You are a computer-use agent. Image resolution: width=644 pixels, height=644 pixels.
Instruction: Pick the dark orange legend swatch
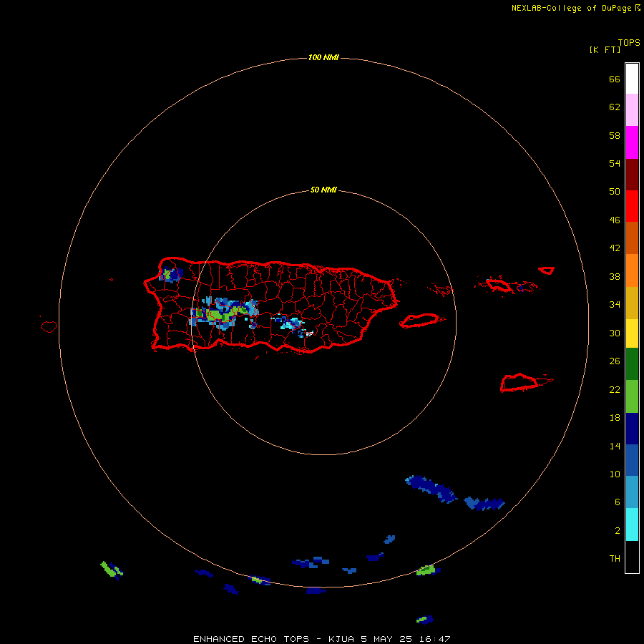pos(632,238)
